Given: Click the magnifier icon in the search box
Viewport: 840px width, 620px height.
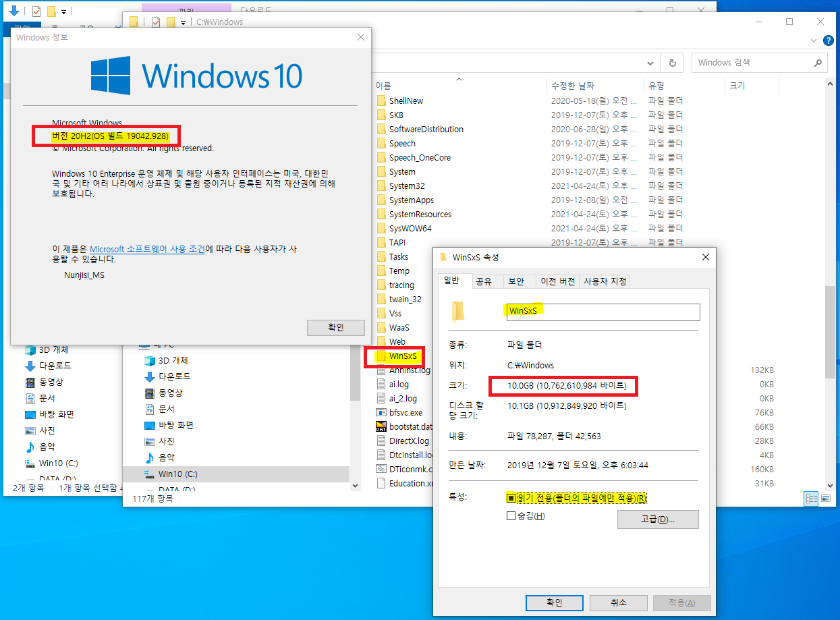Looking at the screenshot, I should [x=818, y=63].
